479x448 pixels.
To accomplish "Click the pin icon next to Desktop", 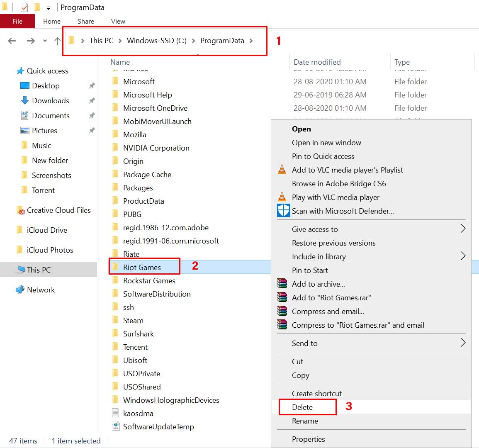I will [92, 85].
